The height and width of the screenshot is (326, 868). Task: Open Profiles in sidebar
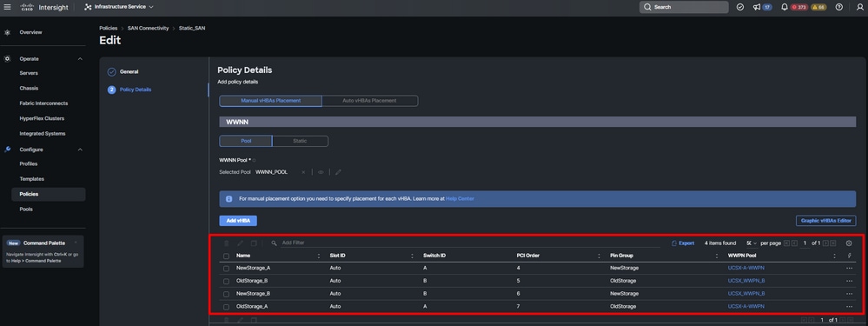click(28, 163)
